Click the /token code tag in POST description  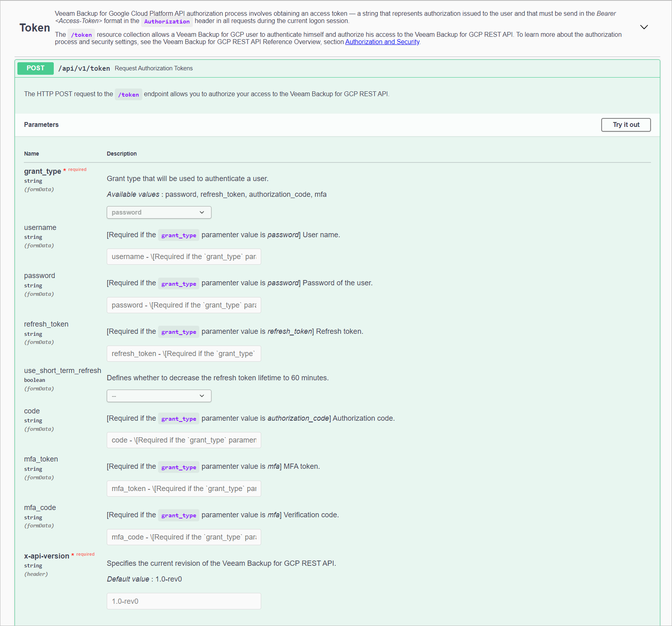(x=129, y=95)
